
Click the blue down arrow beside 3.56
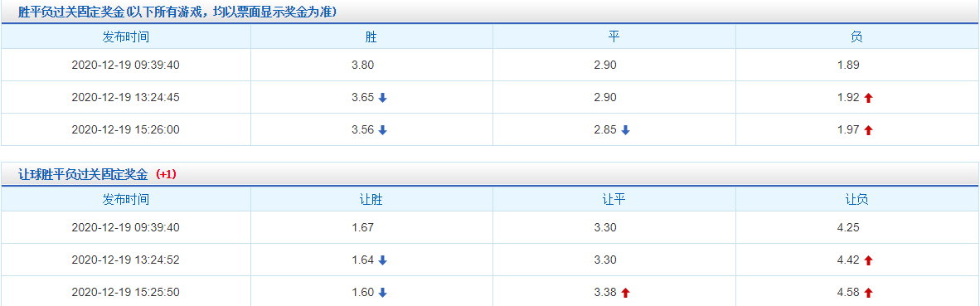pyautogui.click(x=382, y=130)
